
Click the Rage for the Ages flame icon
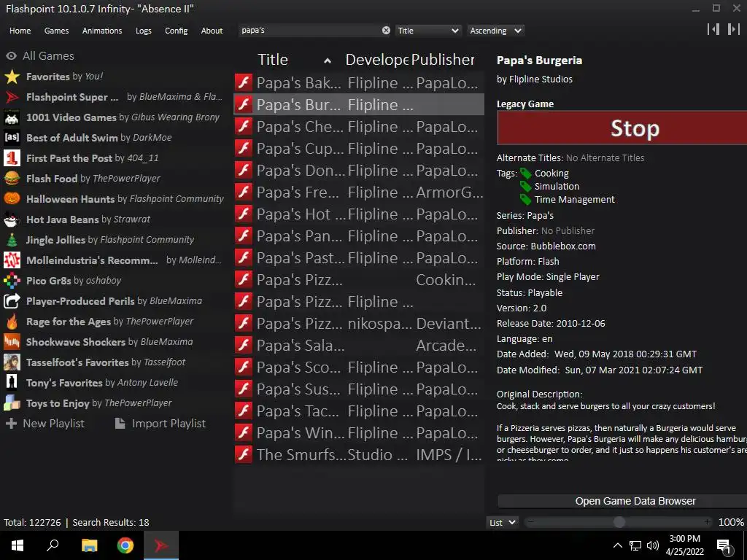12,322
